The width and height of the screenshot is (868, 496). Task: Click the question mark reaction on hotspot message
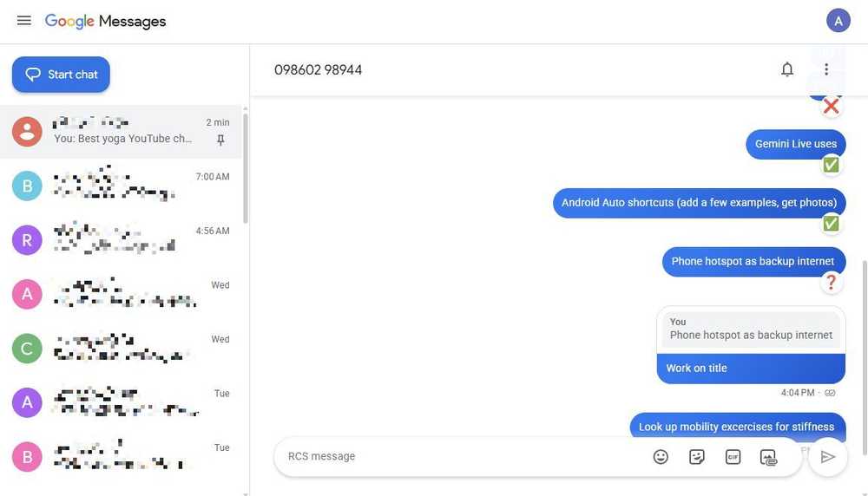(831, 282)
